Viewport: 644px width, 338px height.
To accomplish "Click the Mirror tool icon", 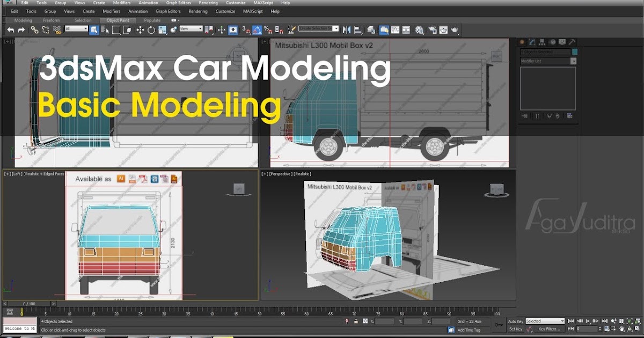I will tap(348, 30).
